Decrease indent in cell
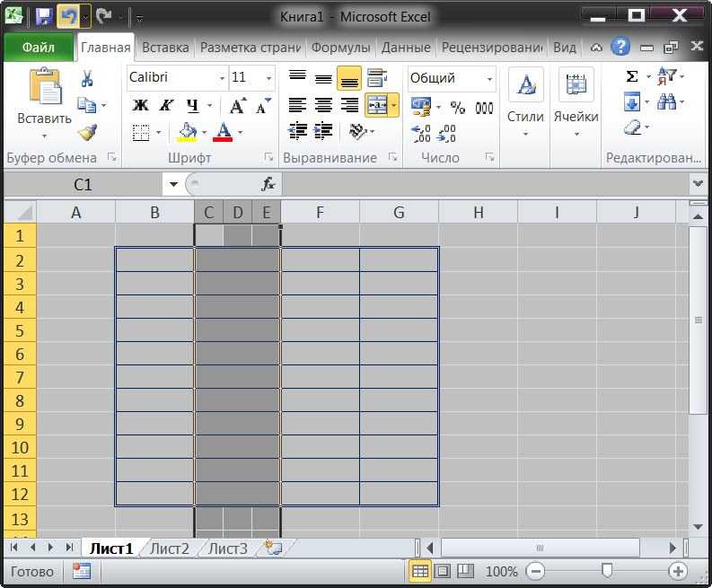 coord(297,132)
